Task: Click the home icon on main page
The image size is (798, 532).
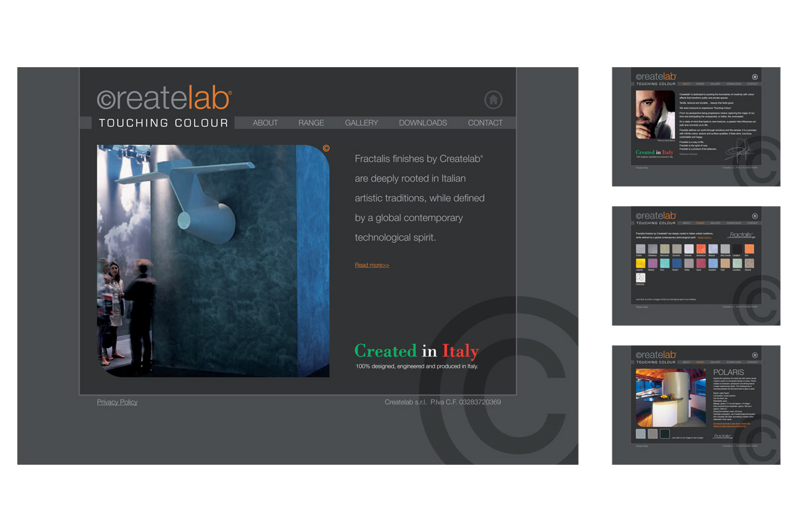Action: coord(493,100)
